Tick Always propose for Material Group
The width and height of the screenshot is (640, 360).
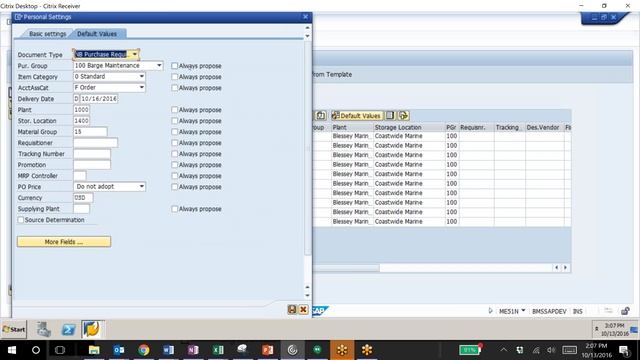tap(175, 132)
